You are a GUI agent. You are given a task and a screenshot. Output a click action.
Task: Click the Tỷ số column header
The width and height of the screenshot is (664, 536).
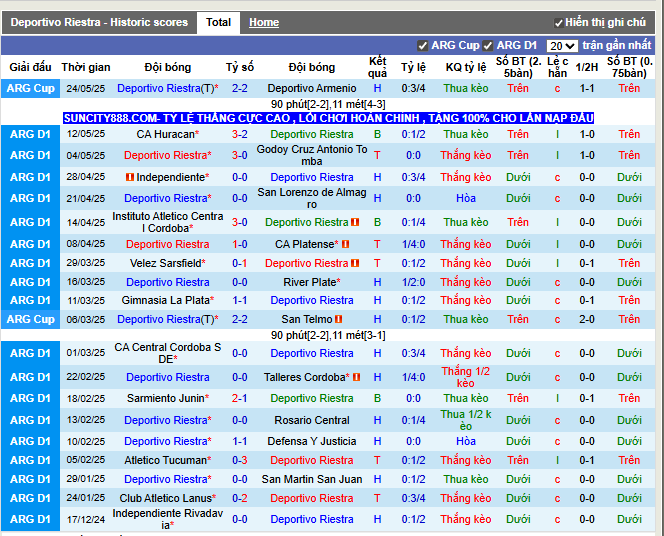click(x=240, y=67)
